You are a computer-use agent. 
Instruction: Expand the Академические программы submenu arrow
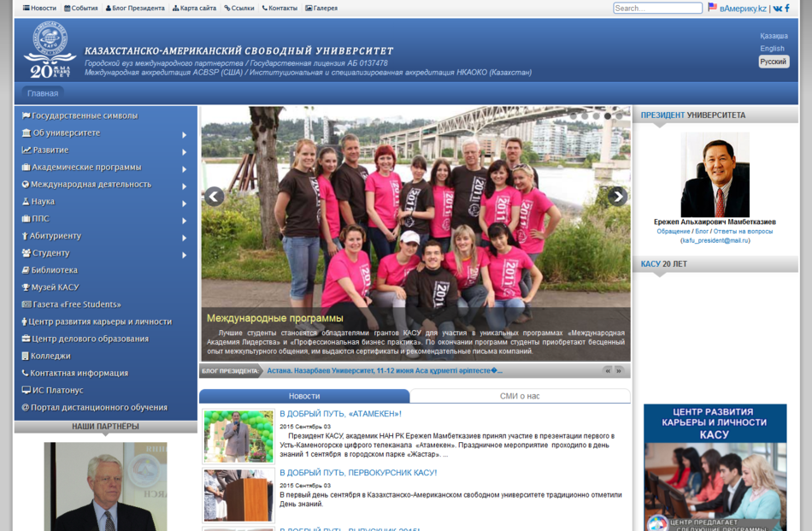tap(185, 169)
